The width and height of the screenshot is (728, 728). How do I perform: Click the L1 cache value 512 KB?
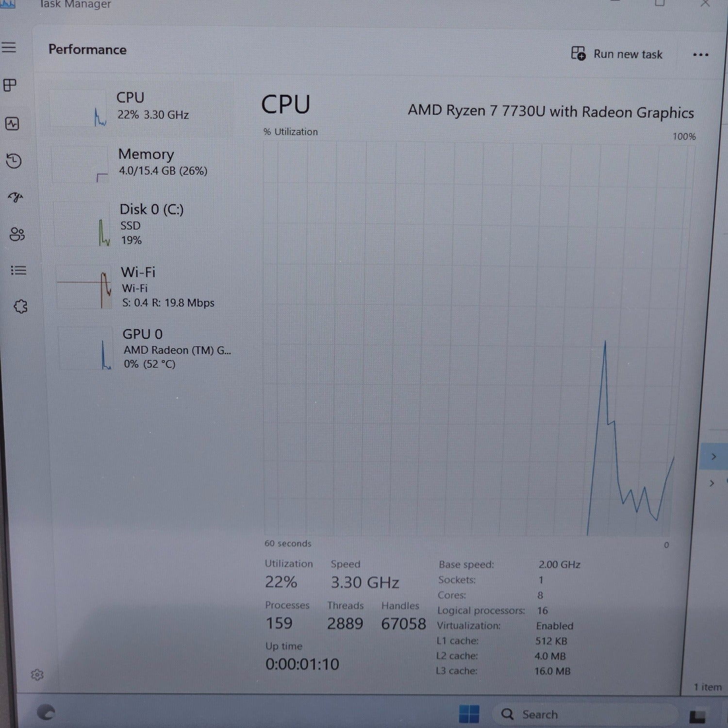(x=551, y=641)
